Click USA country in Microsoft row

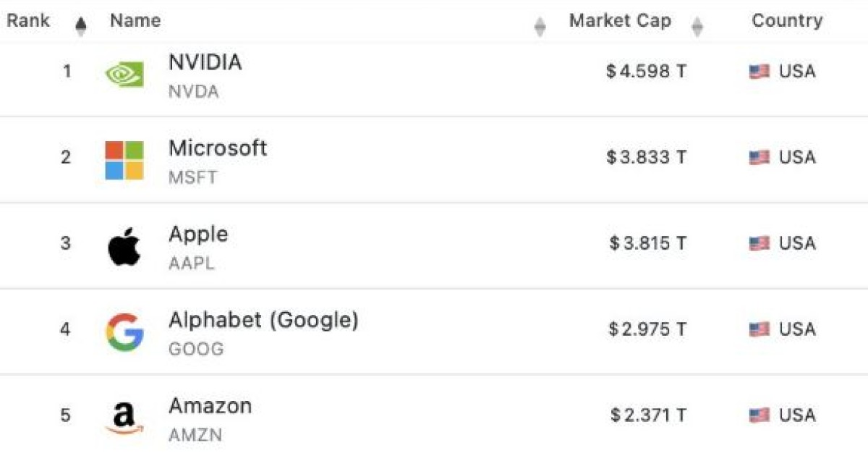tap(796, 158)
